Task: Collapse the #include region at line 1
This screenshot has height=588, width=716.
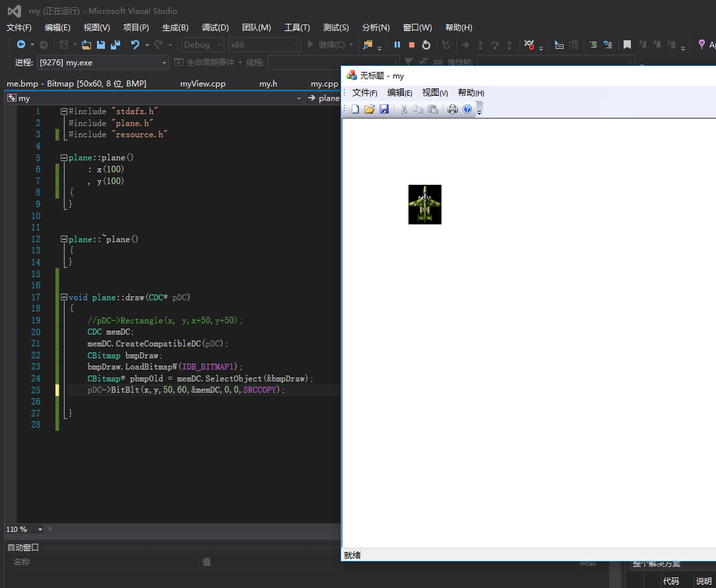Action: [x=63, y=112]
